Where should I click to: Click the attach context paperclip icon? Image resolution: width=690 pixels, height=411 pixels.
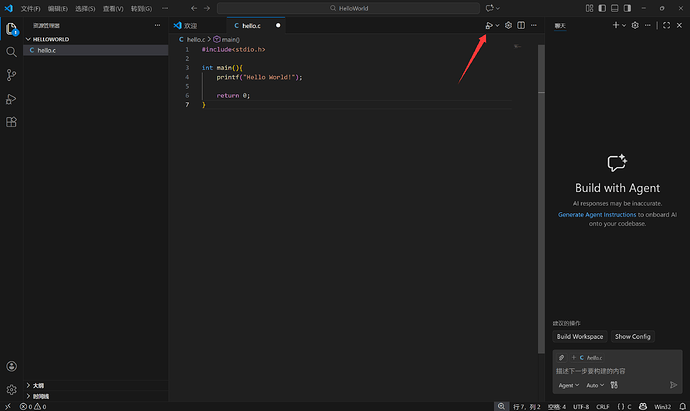(561, 358)
